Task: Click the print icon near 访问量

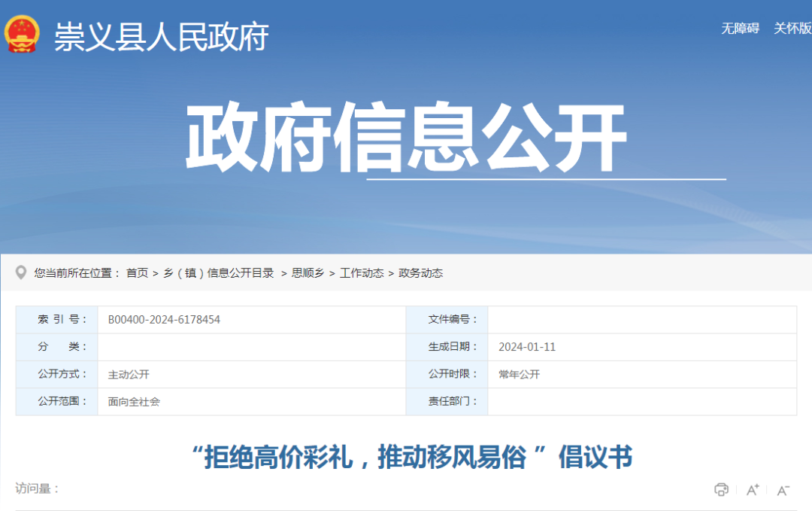Action: [x=721, y=490]
